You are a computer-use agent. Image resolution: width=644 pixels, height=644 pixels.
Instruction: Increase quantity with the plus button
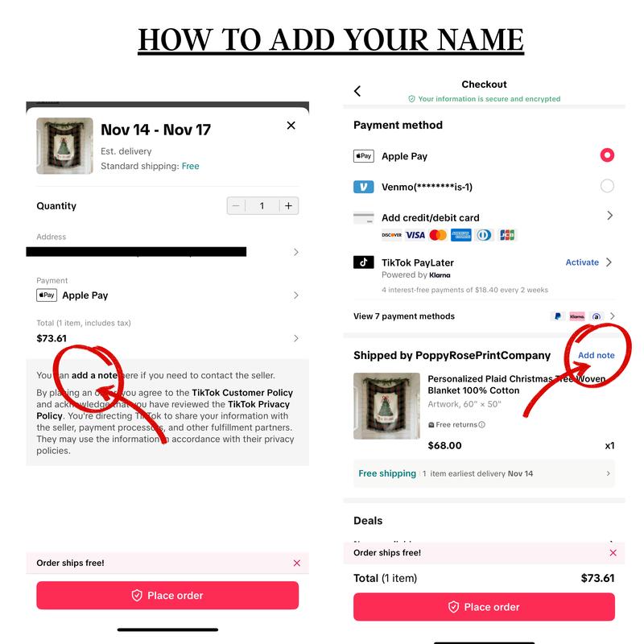289,206
